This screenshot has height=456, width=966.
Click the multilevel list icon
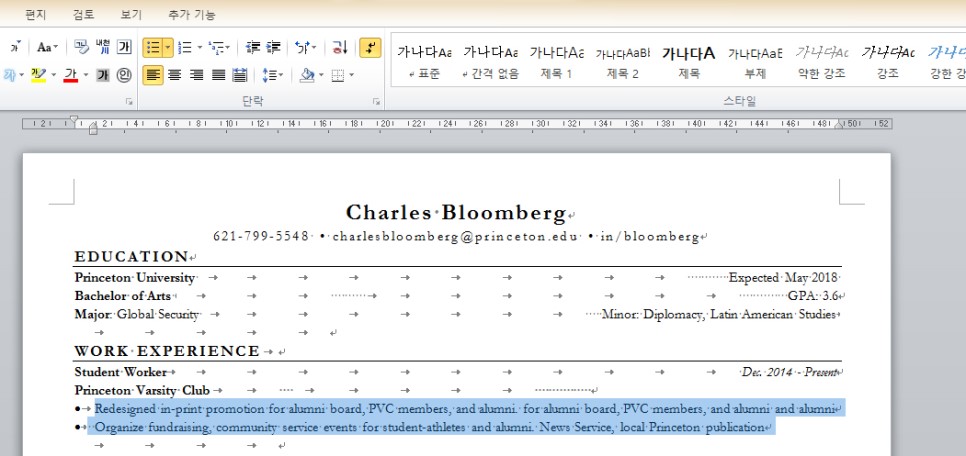(x=217, y=47)
